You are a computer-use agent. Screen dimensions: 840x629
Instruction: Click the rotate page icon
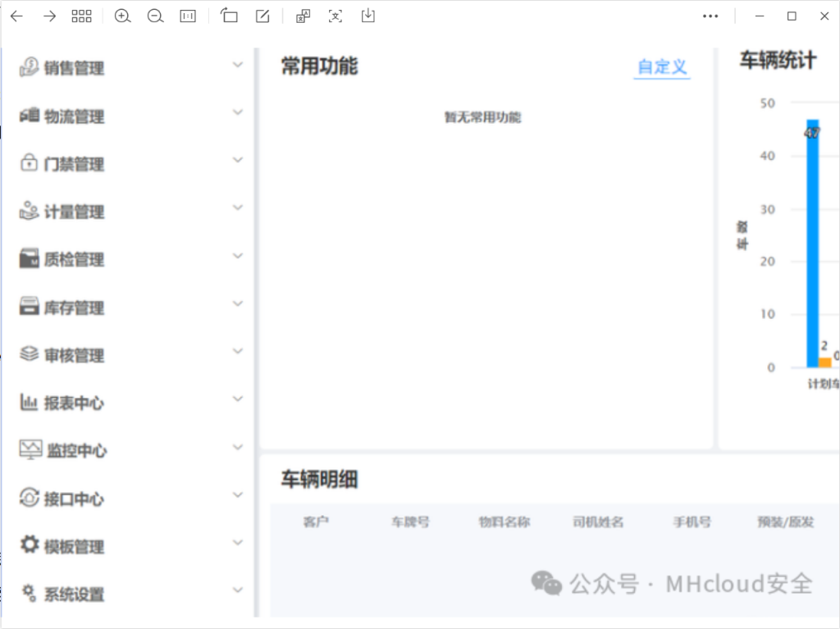pos(230,16)
